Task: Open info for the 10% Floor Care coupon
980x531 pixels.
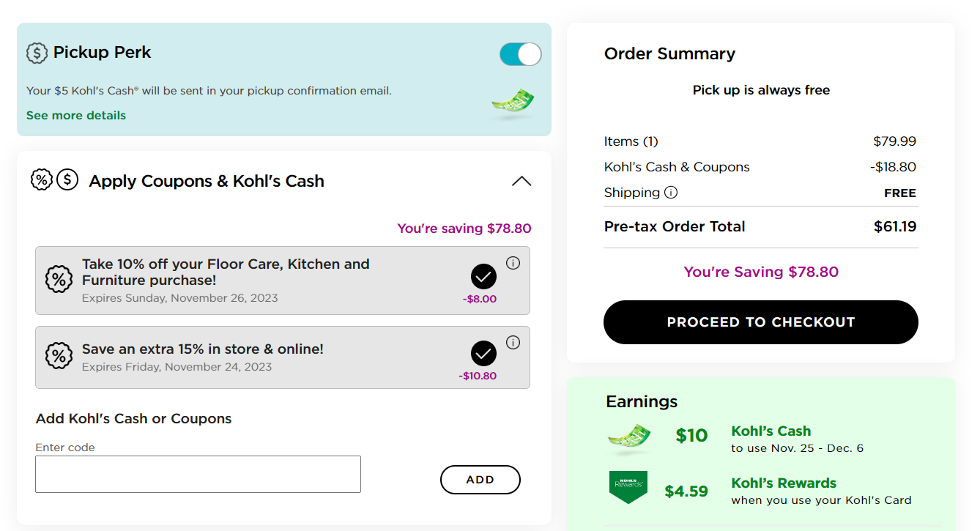Action: tap(513, 263)
